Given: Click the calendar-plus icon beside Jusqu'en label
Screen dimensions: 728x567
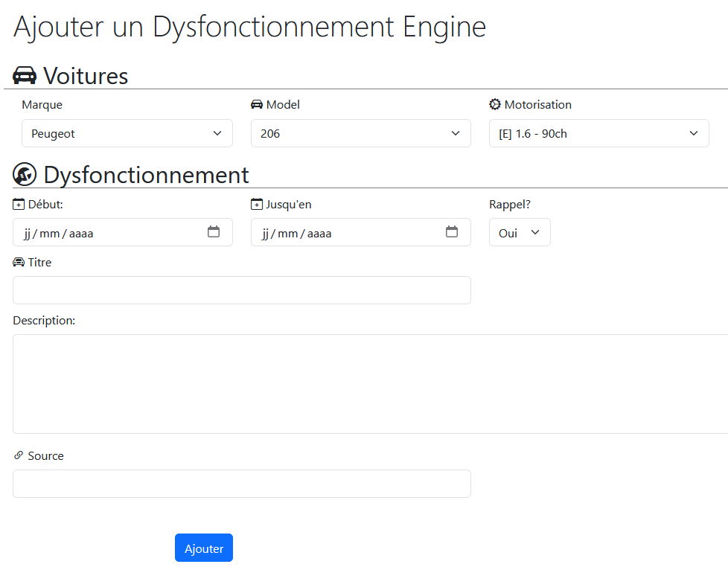Looking at the screenshot, I should tap(257, 205).
